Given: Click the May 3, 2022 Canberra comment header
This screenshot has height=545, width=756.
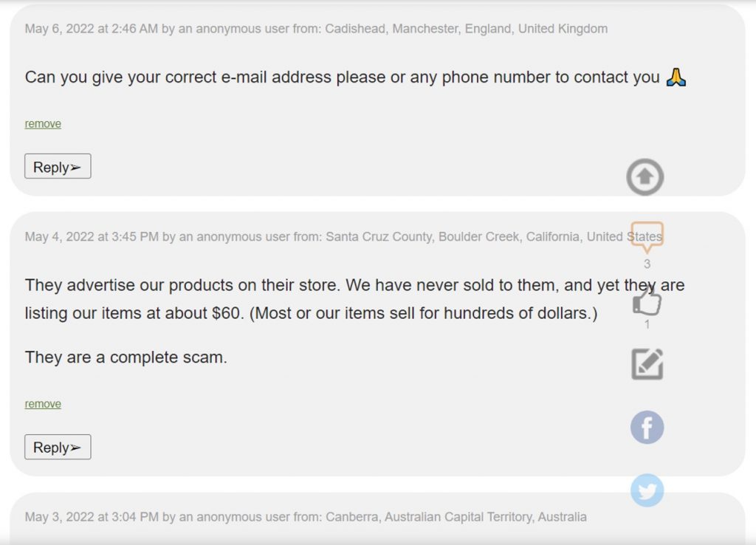Looking at the screenshot, I should (x=306, y=517).
